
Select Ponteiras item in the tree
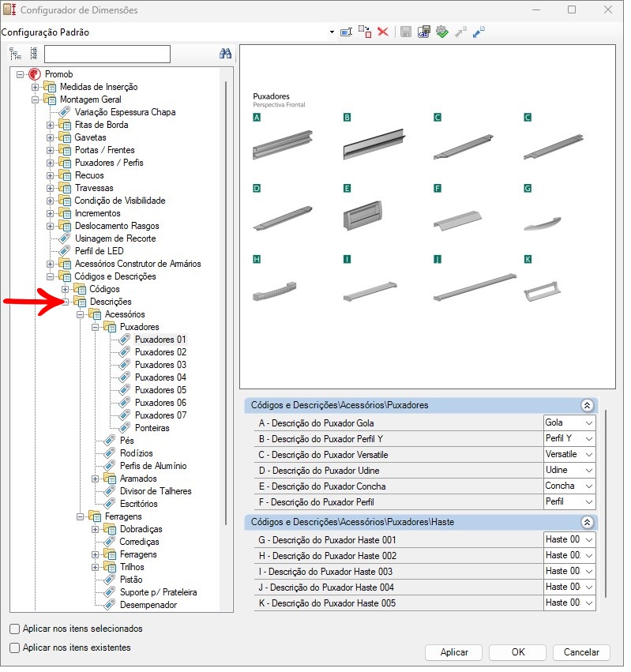coord(152,428)
